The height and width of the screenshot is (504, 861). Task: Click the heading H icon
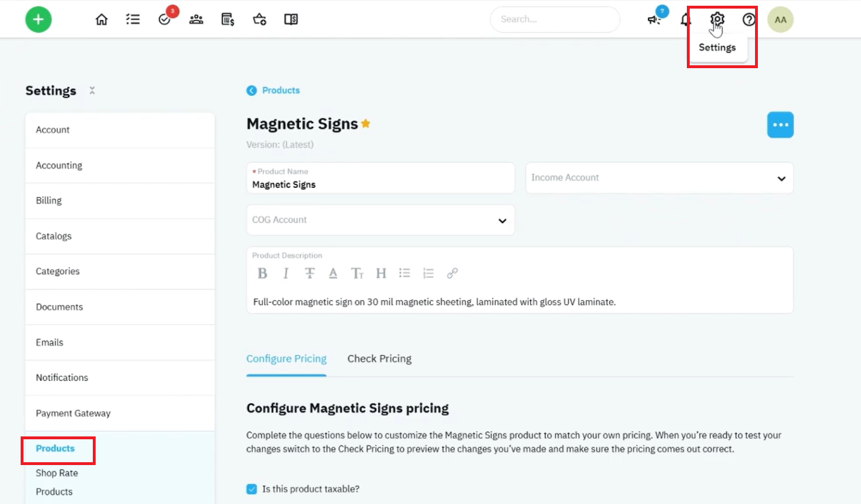[x=381, y=273]
